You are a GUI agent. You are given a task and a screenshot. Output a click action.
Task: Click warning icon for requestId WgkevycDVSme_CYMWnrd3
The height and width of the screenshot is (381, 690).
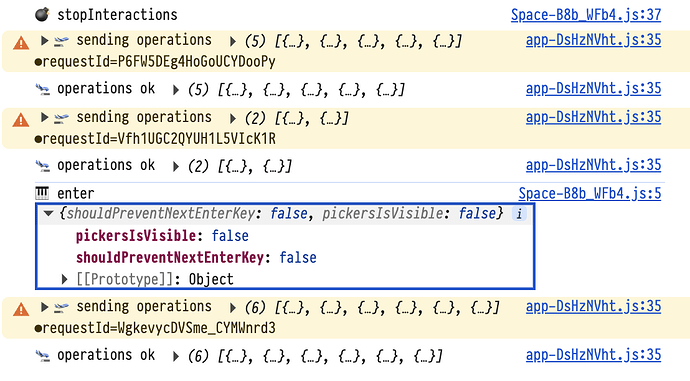click(21, 309)
